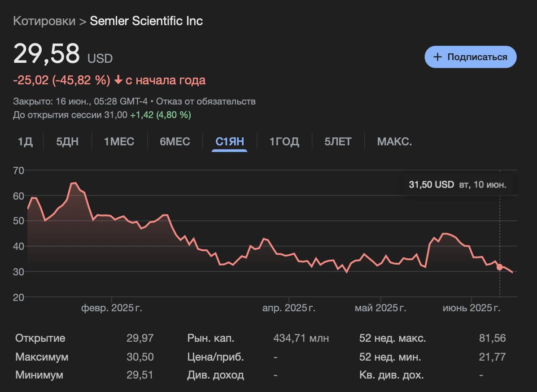Click the -25,02 (-45,82 %) change text

61,80
